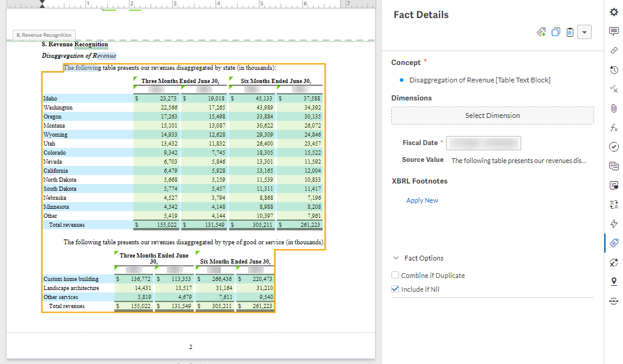Select the Disaggregation of Revenue concept item

tap(480, 80)
